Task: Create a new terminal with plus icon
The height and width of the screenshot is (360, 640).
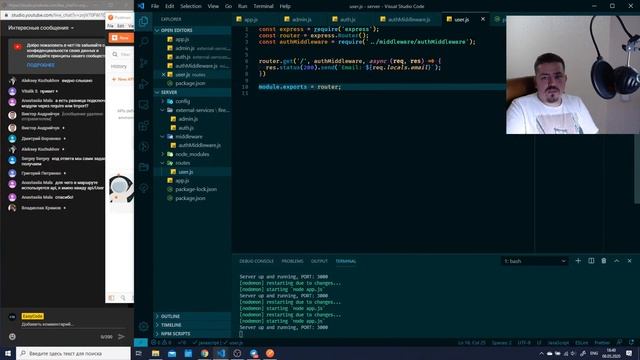Action: click(578, 261)
